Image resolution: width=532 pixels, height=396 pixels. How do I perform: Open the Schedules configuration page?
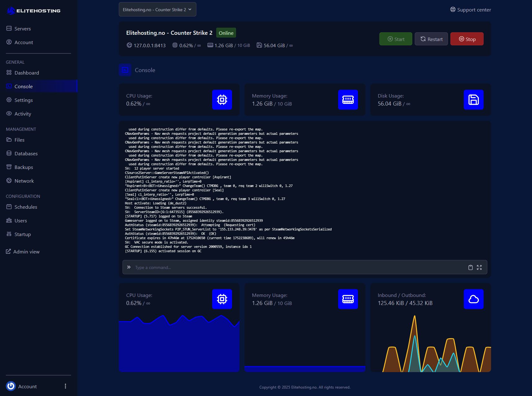(25, 207)
